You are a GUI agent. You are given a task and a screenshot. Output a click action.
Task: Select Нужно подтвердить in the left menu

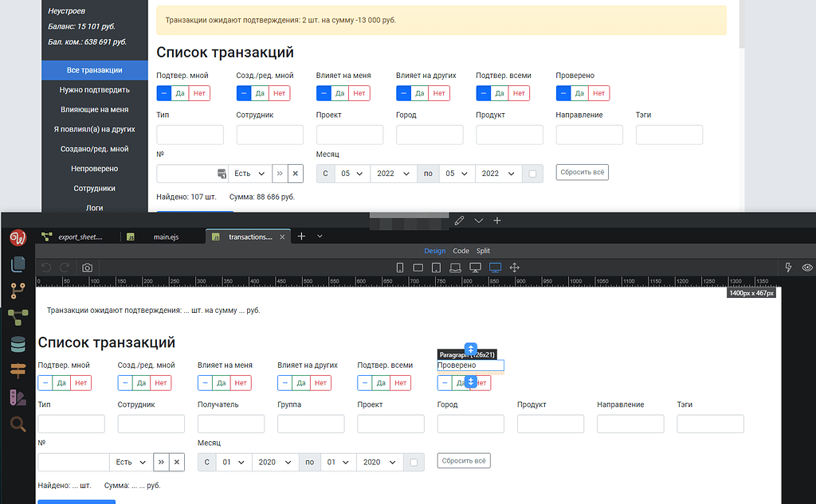click(x=94, y=90)
